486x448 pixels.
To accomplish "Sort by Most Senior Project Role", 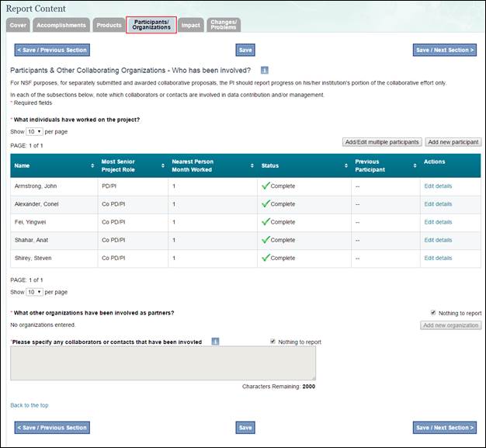I will point(164,165).
